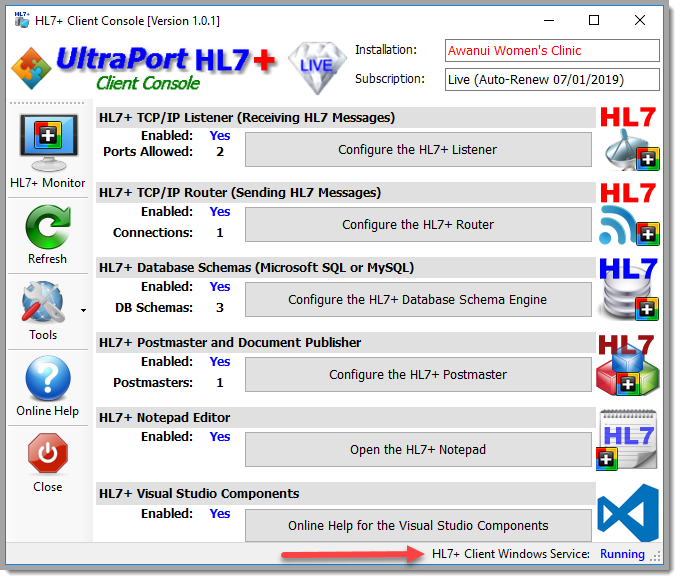Click the DB Schemas value 3
The width and height of the screenshot is (680, 581).
[220, 308]
